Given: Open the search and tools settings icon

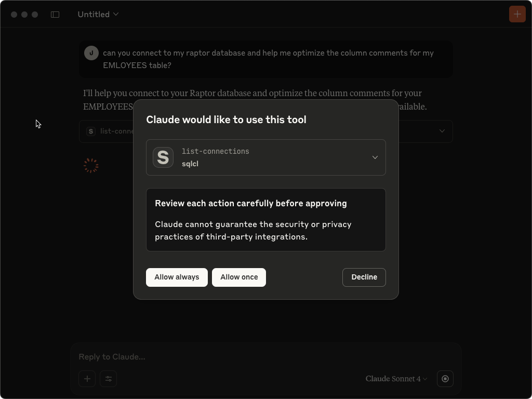Looking at the screenshot, I should coord(109,379).
